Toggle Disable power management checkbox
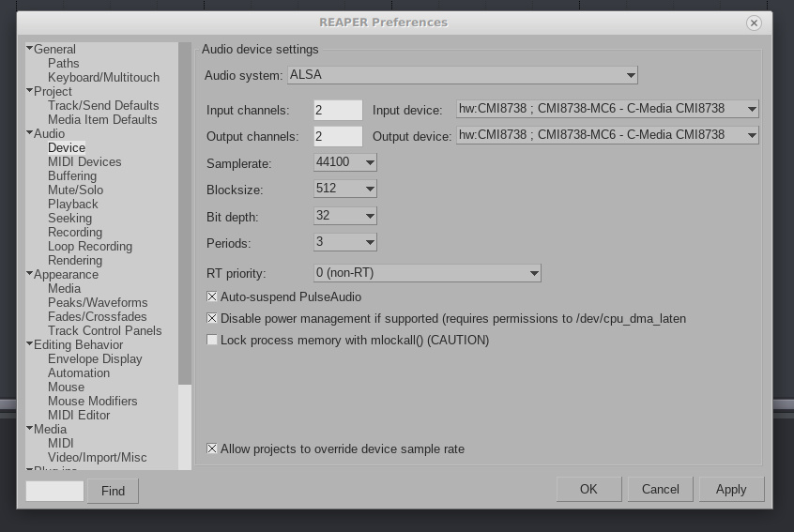 pyautogui.click(x=212, y=318)
